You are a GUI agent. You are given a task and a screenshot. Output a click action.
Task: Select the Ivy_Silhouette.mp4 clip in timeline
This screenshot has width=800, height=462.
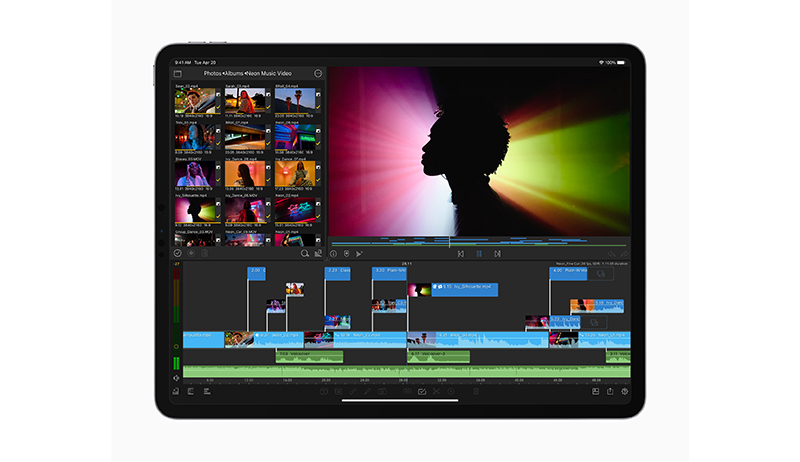click(x=453, y=290)
